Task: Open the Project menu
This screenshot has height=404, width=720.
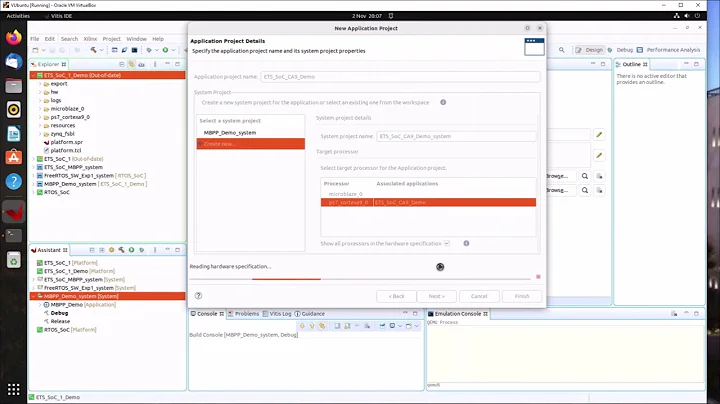Action: 112,39
